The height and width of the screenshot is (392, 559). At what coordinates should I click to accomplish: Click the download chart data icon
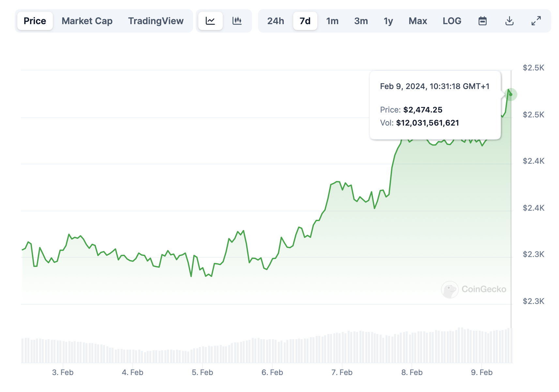click(509, 21)
